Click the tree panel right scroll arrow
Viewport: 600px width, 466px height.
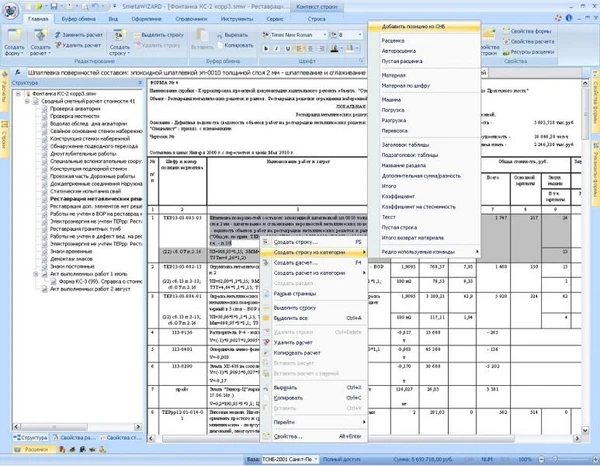tap(138, 426)
